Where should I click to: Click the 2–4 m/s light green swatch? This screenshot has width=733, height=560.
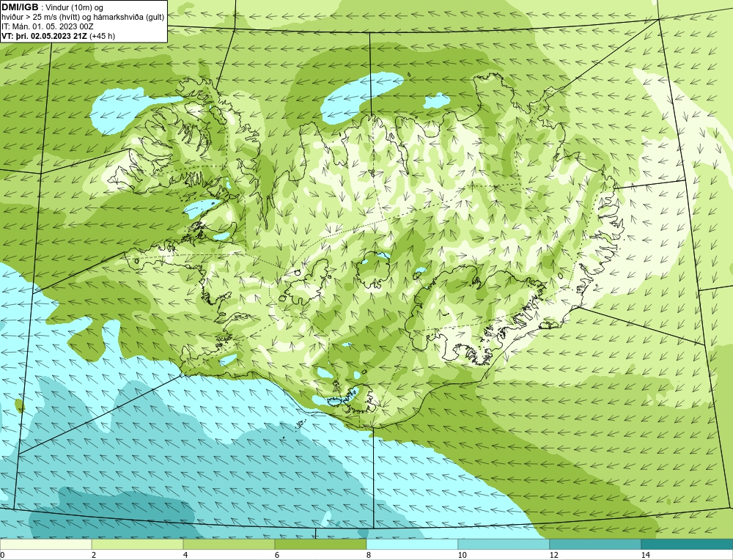(138, 544)
